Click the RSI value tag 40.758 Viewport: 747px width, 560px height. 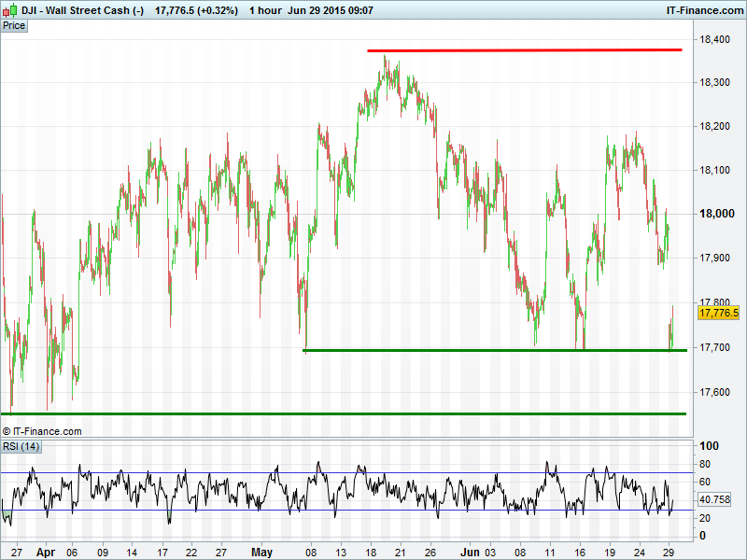point(715,500)
